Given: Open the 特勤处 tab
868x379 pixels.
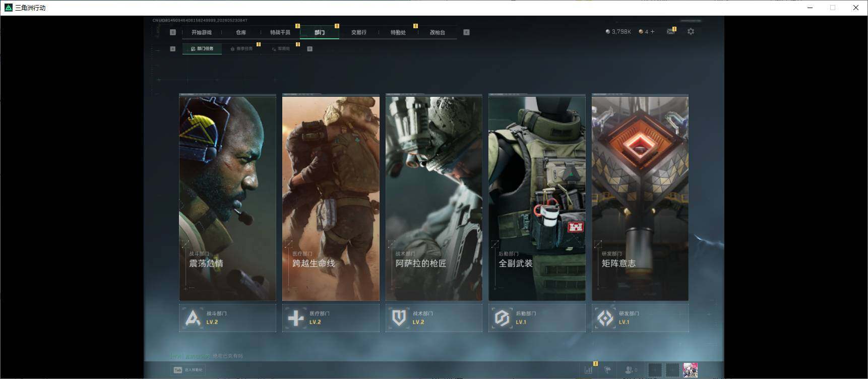Looking at the screenshot, I should click(x=398, y=32).
